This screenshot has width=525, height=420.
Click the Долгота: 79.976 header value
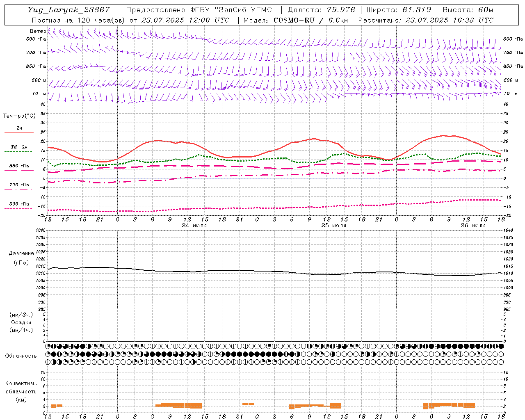point(321,10)
